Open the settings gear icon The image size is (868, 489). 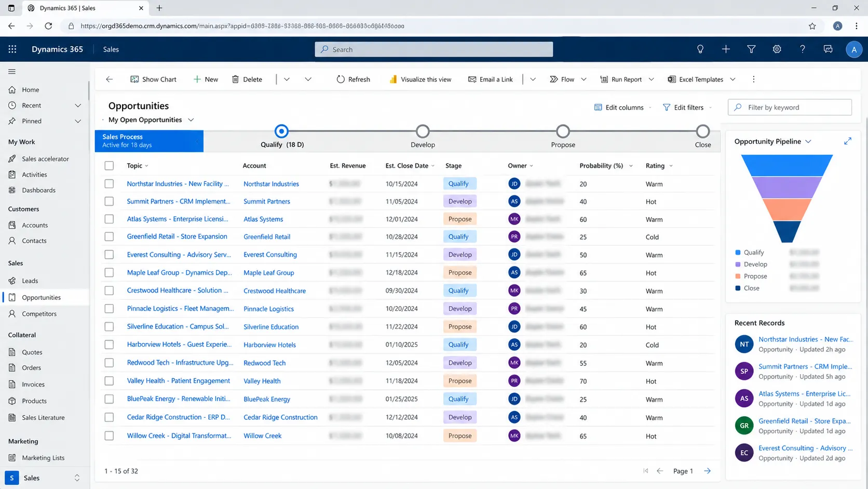coord(777,49)
